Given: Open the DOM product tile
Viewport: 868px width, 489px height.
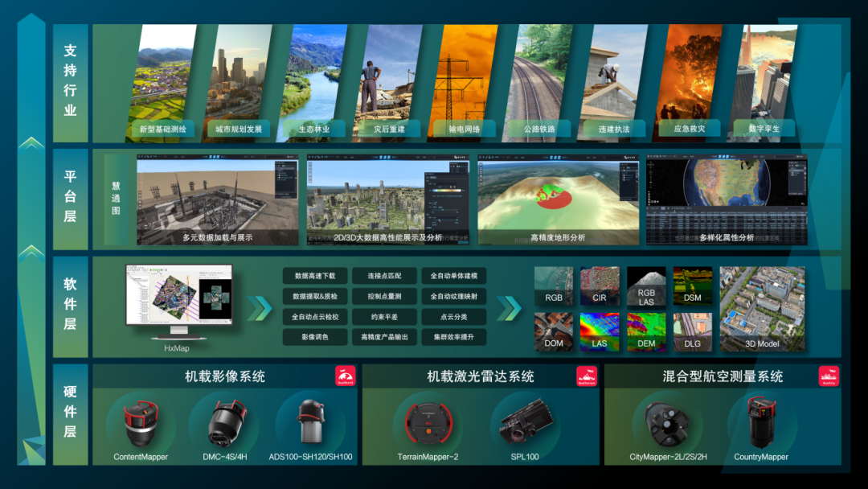Looking at the screenshot, I should pos(554,332).
